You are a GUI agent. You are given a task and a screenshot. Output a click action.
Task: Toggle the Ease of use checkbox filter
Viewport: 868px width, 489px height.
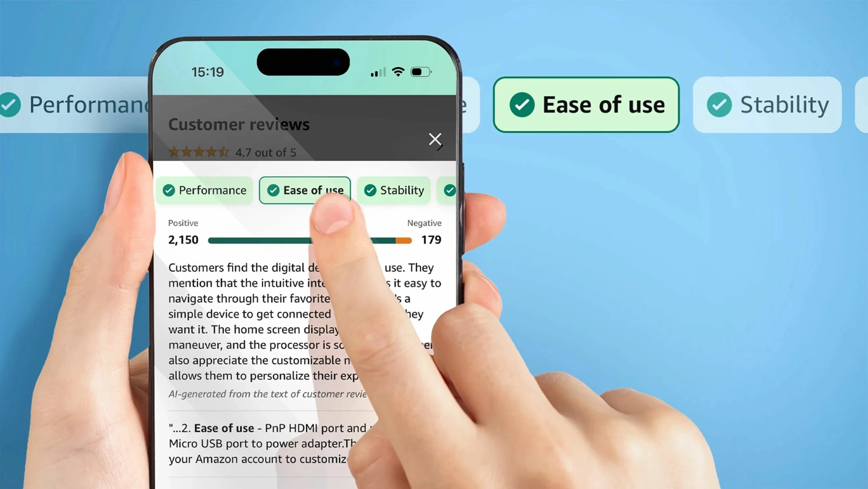[305, 190]
